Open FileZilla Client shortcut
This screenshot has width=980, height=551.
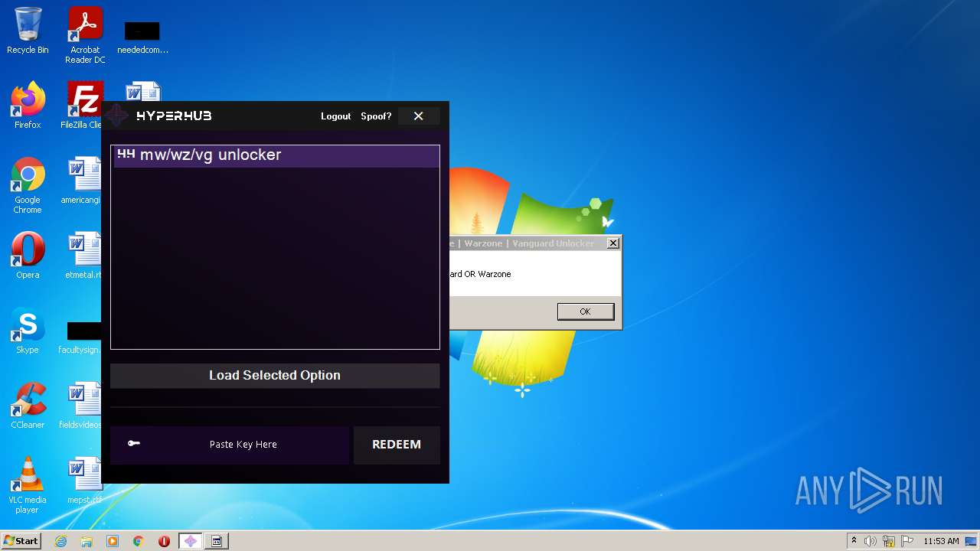tap(83, 106)
